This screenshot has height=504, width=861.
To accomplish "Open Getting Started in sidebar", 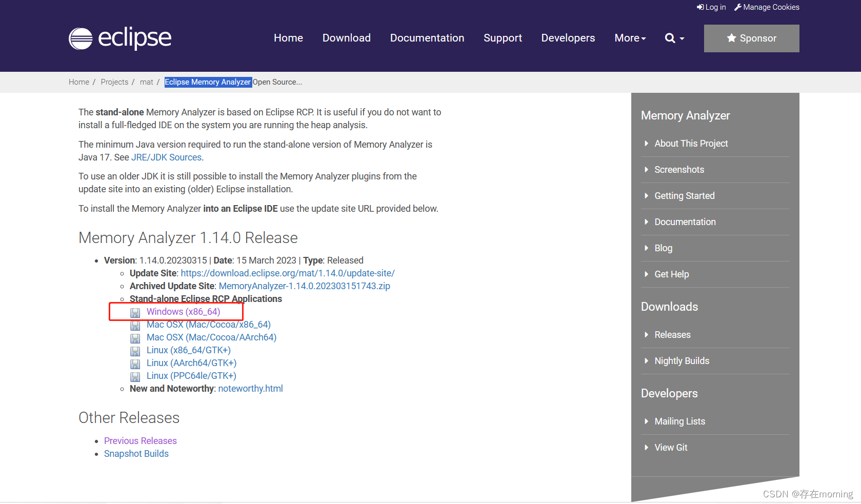I will pos(685,196).
